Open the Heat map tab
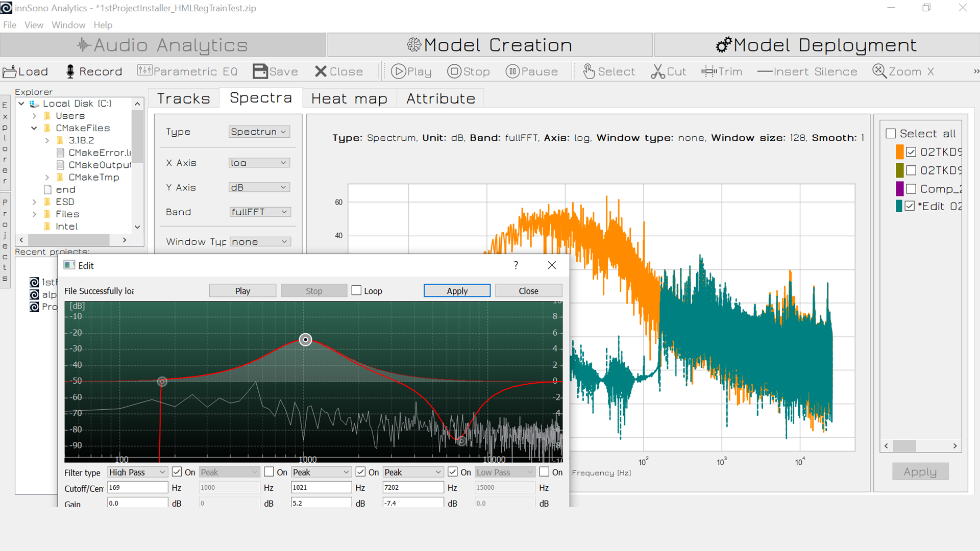The width and height of the screenshot is (980, 551). (350, 98)
